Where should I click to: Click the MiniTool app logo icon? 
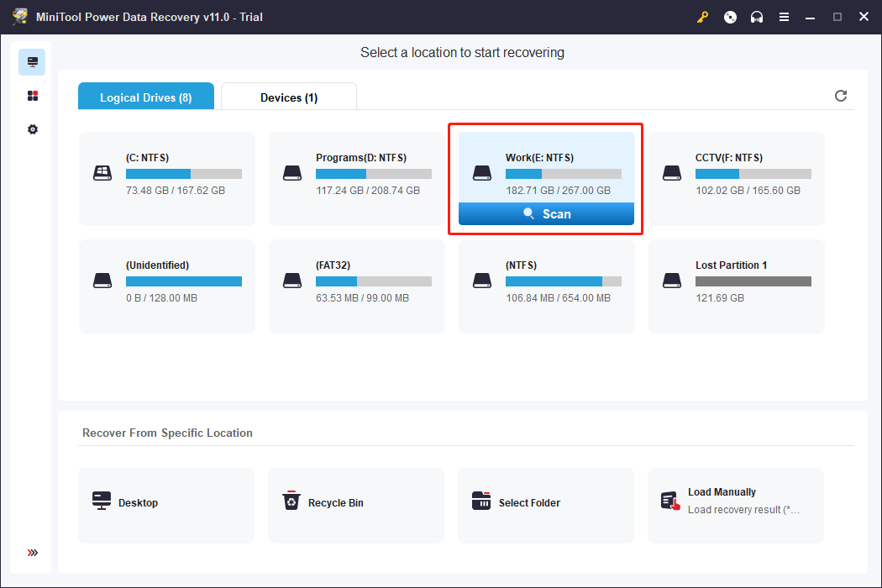coord(20,16)
